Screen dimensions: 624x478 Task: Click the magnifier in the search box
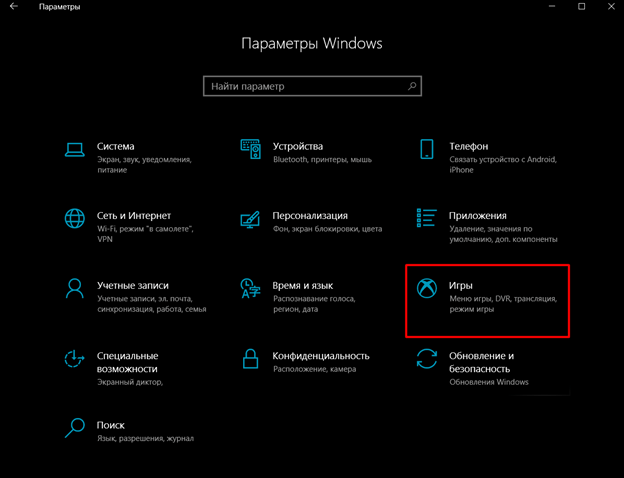[412, 86]
